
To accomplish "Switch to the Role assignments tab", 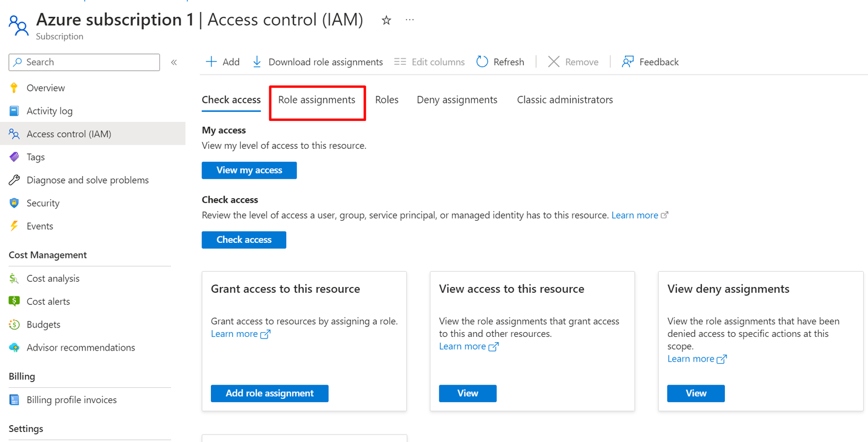I will click(x=317, y=100).
